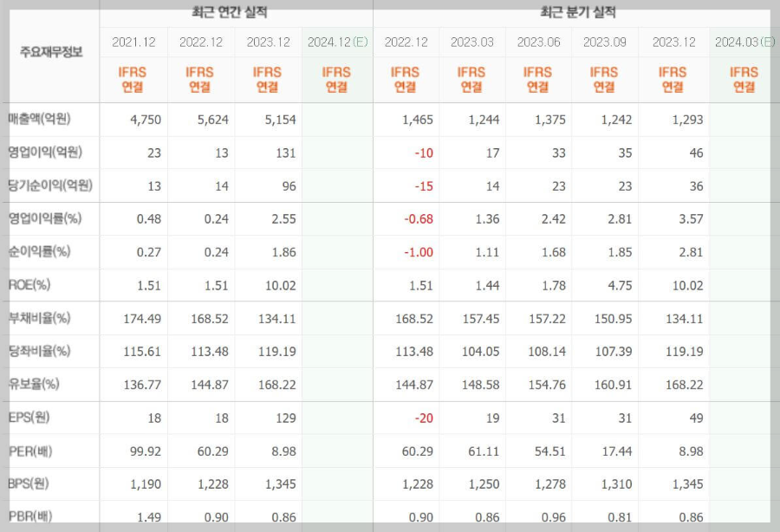The height and width of the screenshot is (532, 780).
Task: Click the operating profit value 131
Action: pyautogui.click(x=286, y=153)
